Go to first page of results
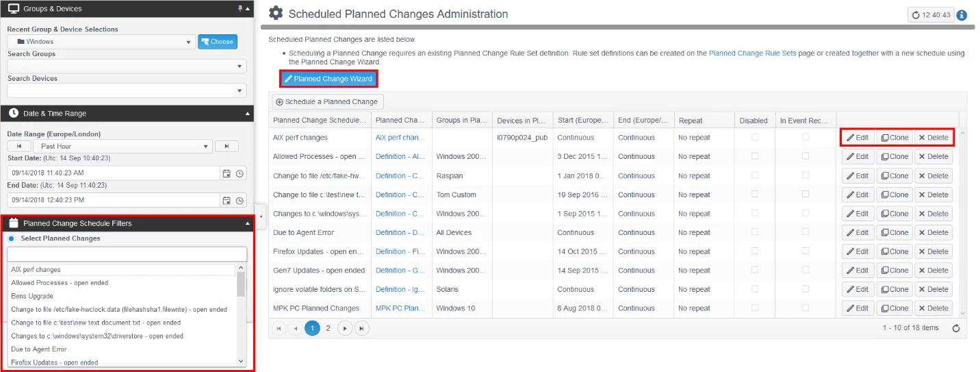This screenshot has width=980, height=372. click(x=279, y=328)
